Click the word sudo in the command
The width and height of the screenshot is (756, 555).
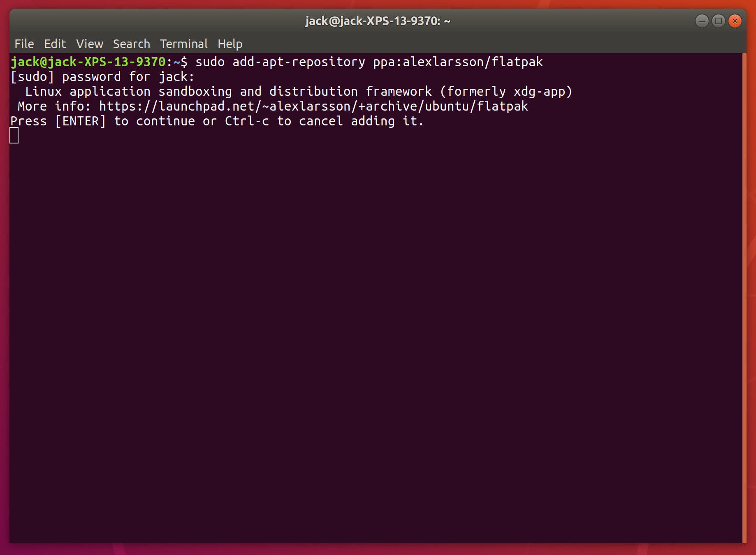[x=210, y=62]
